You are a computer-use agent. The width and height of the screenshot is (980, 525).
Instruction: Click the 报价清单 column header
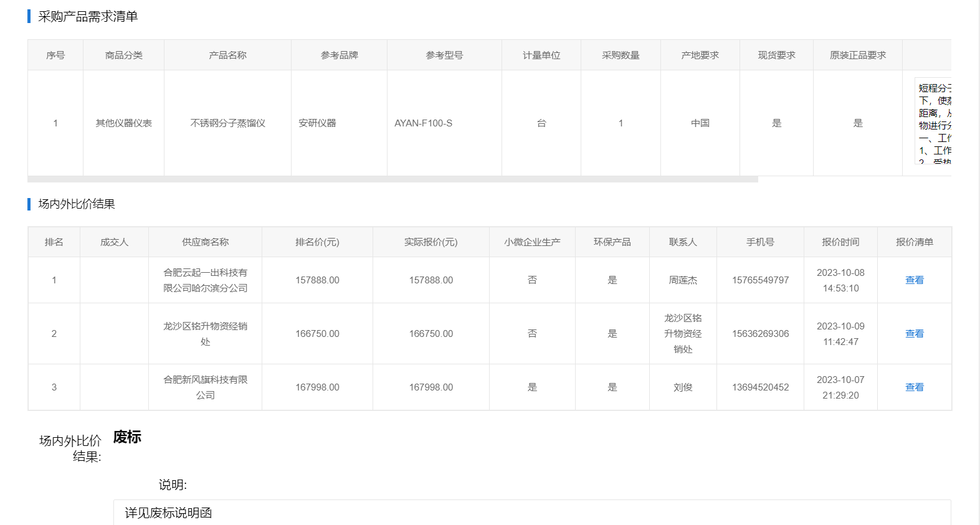coord(914,242)
